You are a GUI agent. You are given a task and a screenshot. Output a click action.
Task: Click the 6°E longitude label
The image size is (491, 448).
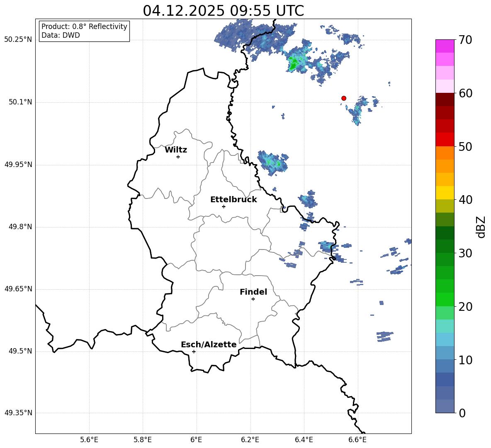click(x=196, y=440)
